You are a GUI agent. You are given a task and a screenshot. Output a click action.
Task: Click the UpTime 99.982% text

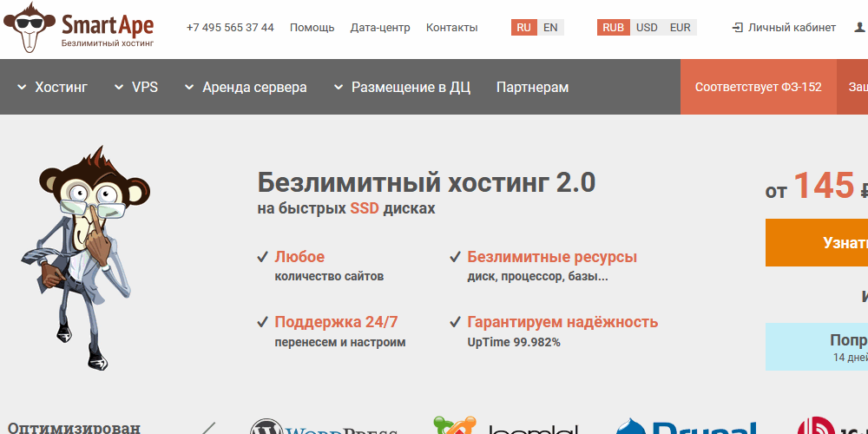pos(514,342)
